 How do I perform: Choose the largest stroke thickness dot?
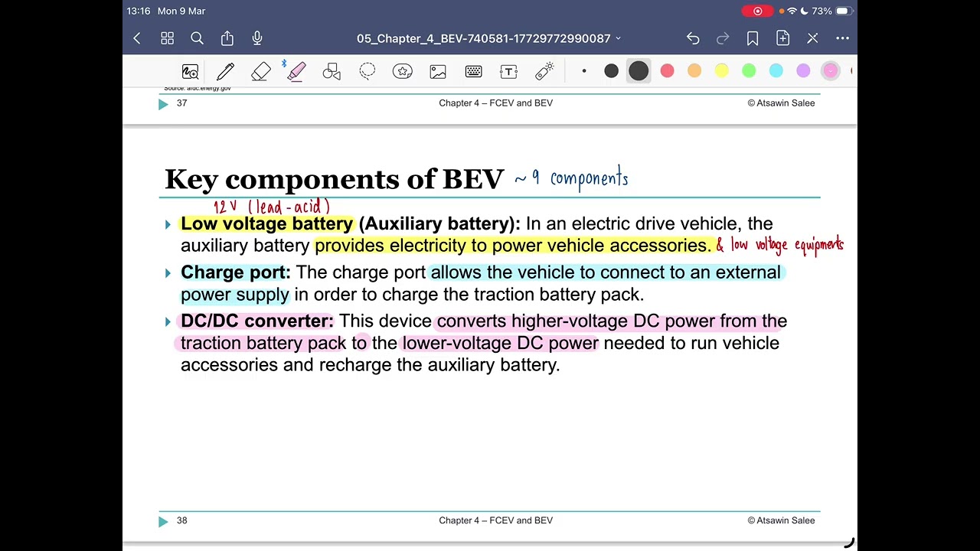639,71
